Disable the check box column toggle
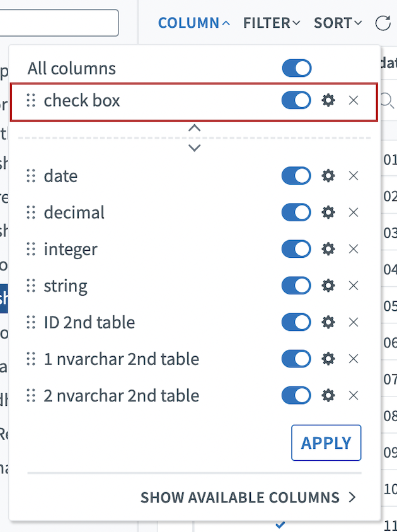Screen dimensions: 397x532 coord(296,100)
